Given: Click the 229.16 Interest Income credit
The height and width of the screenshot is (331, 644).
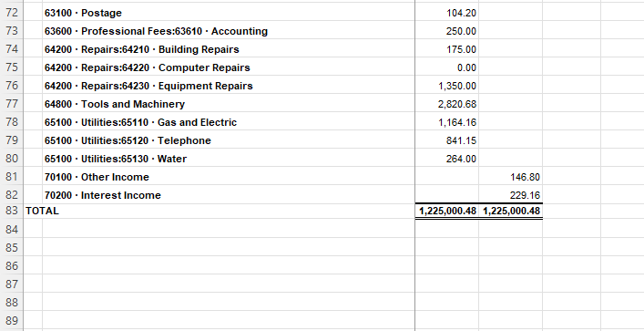Looking at the screenshot, I should [x=525, y=195].
